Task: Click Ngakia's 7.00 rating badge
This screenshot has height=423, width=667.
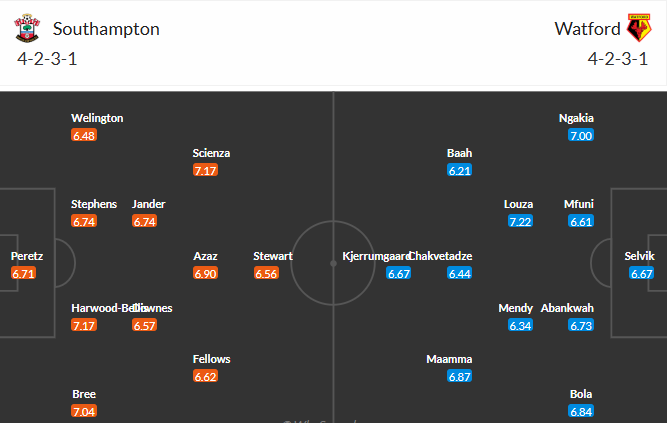Action: click(x=581, y=136)
